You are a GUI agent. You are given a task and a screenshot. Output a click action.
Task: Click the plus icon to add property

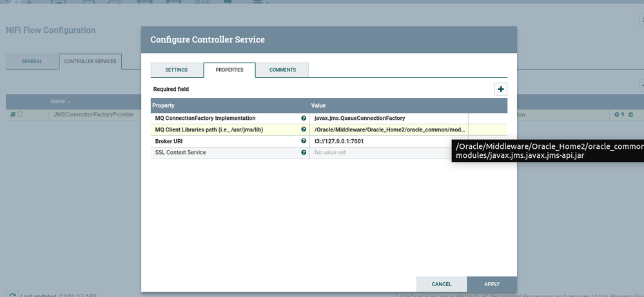(x=500, y=90)
